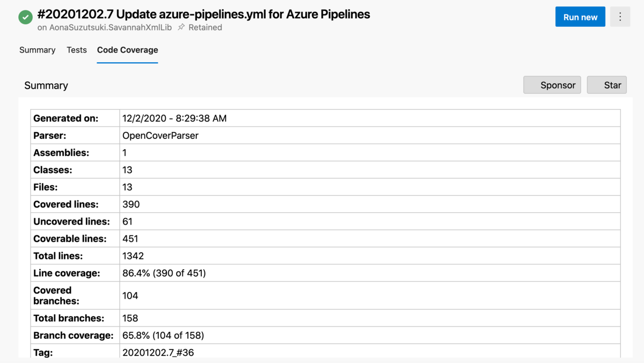The height and width of the screenshot is (363, 644).
Task: Click the Run new button
Action: click(x=580, y=17)
